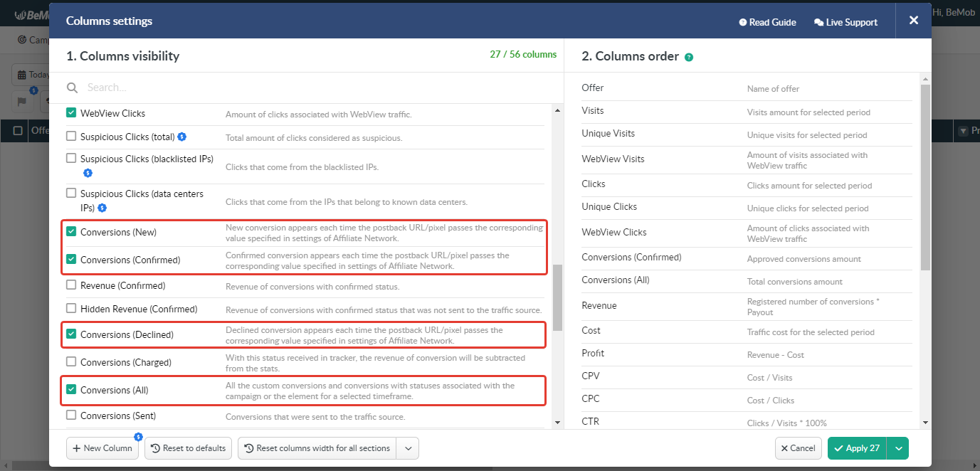Click the Live Support chat bubble icon
The width and height of the screenshot is (980, 471).
coord(818,21)
